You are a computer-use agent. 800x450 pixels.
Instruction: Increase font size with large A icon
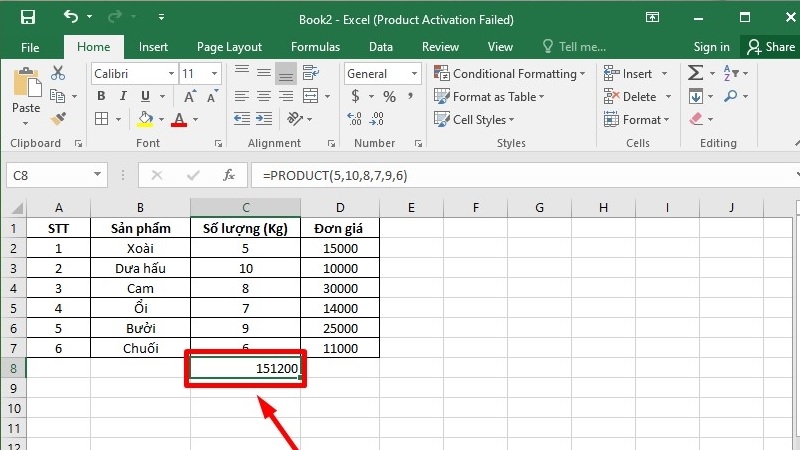189,96
